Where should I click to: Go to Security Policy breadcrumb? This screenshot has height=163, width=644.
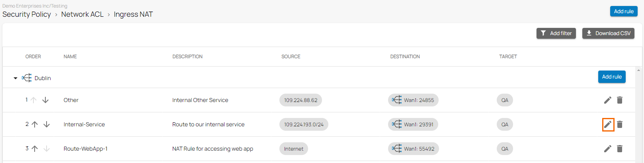tap(27, 14)
